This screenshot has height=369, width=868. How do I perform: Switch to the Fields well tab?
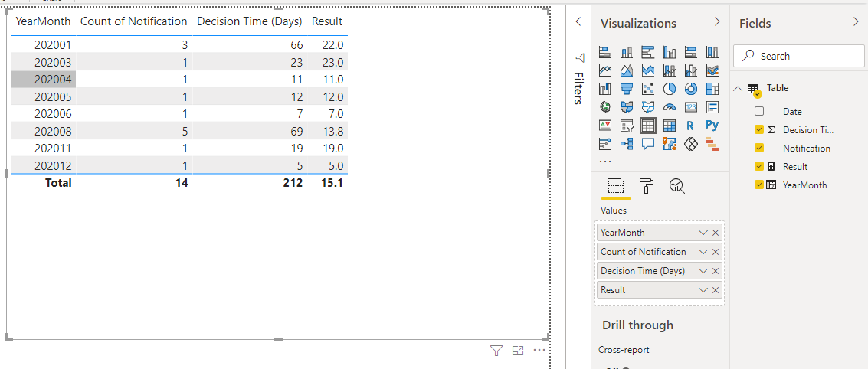click(x=616, y=187)
